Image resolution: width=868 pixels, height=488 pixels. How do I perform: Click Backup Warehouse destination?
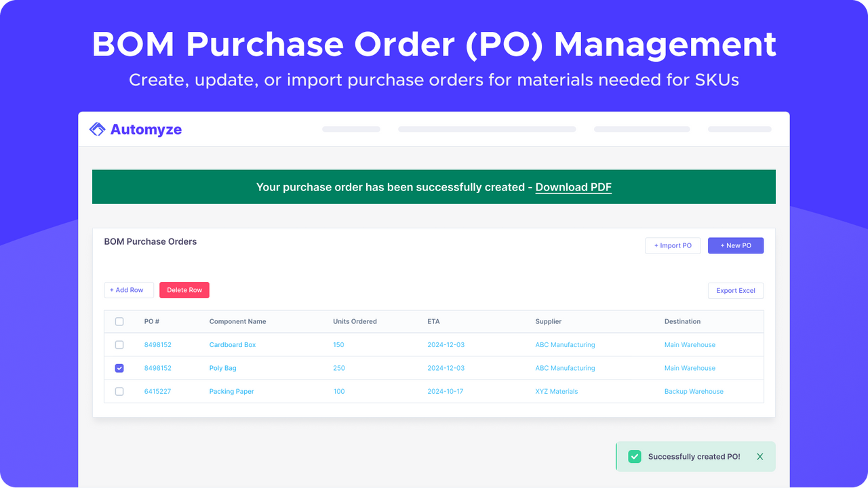694,392
